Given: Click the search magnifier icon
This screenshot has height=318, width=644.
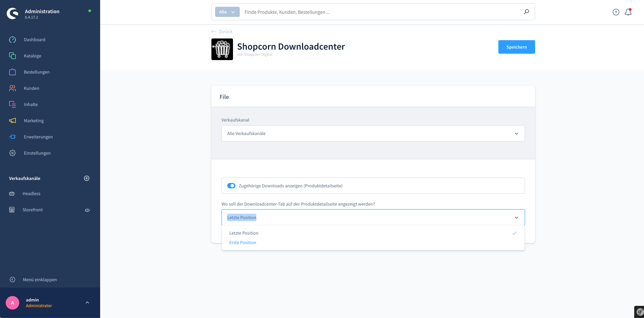Looking at the screenshot, I should 526,12.
